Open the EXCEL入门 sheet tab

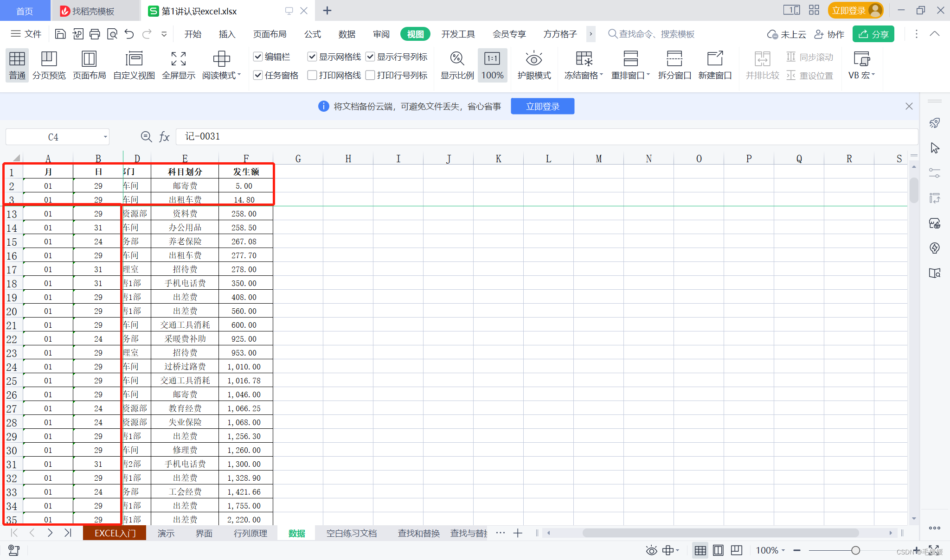click(115, 533)
